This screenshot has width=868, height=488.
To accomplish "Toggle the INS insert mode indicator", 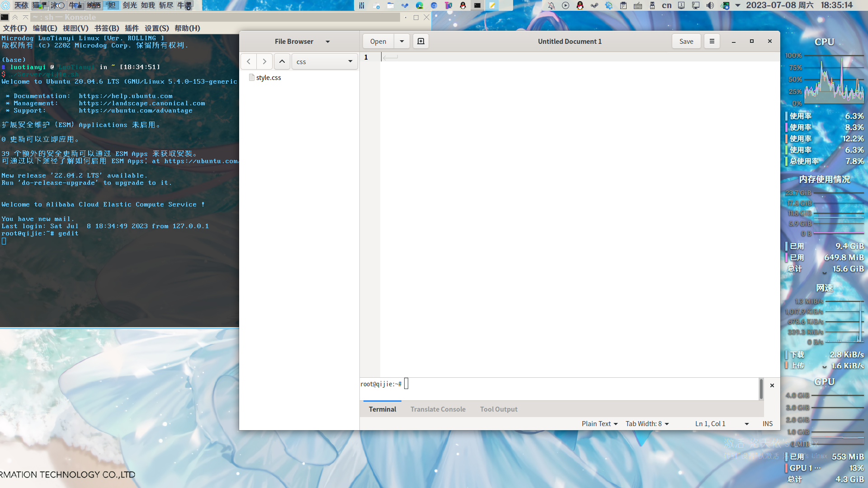I will click(x=767, y=423).
